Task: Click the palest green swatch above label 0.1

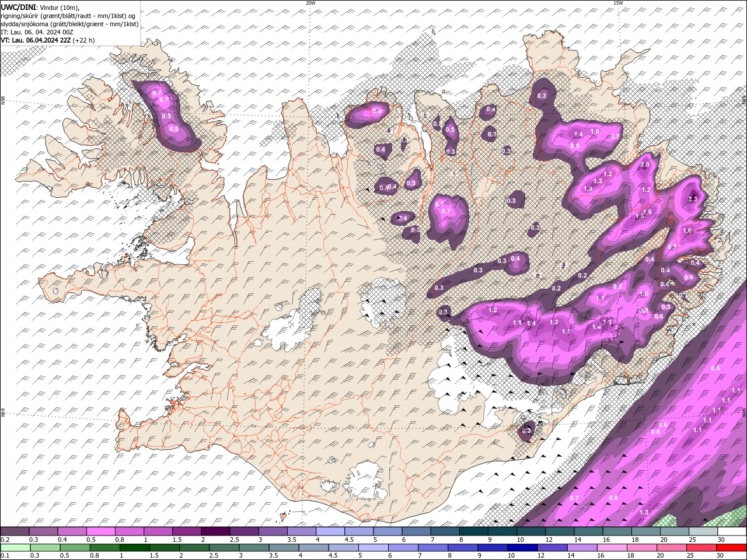Action: click(16, 548)
